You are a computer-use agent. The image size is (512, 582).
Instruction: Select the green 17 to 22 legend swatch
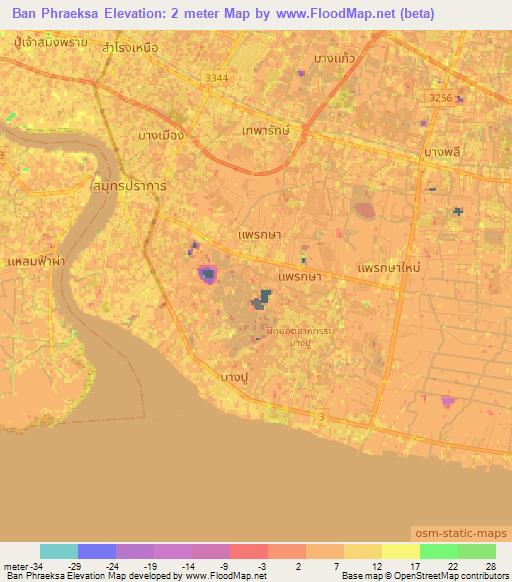(x=439, y=551)
